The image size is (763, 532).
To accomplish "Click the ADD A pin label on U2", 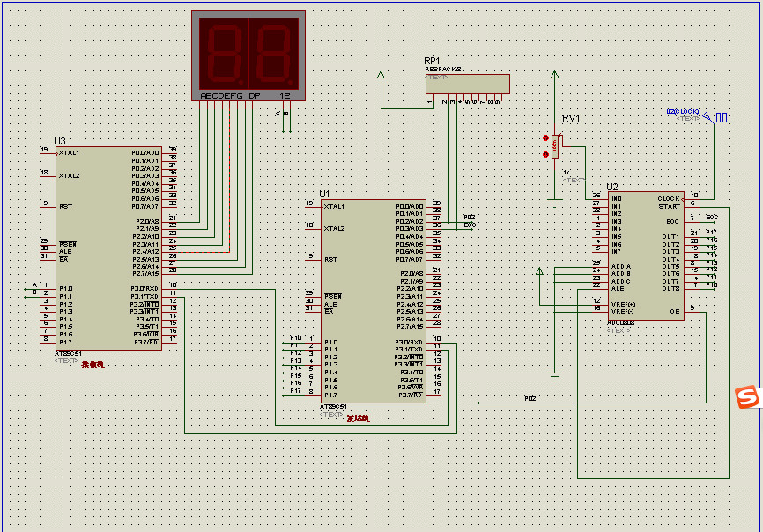I will coord(621,267).
